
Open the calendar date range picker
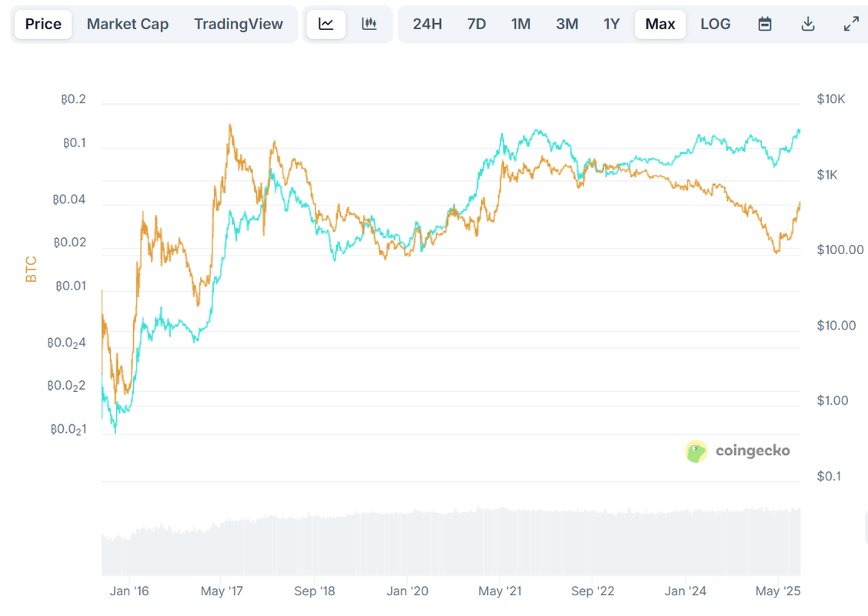[764, 25]
